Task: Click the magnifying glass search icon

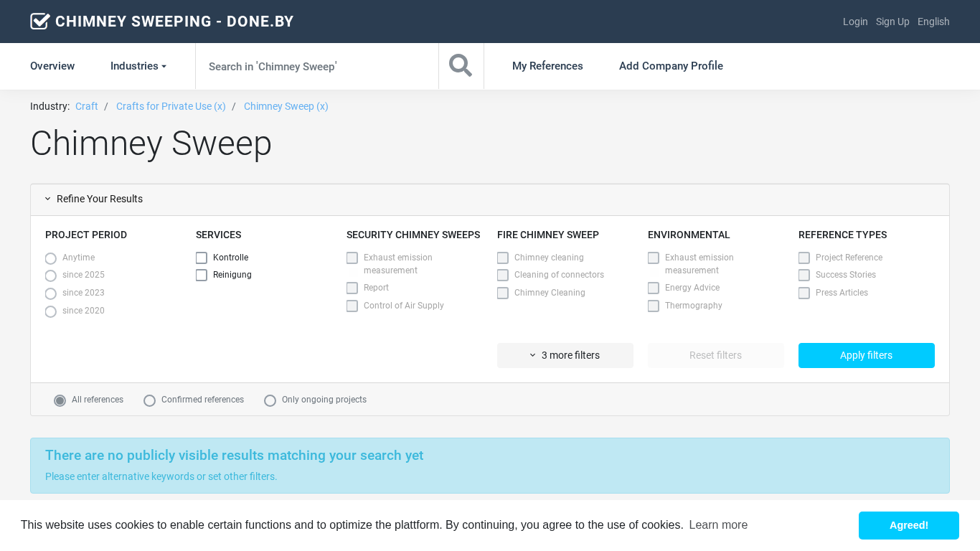Action: [461, 66]
